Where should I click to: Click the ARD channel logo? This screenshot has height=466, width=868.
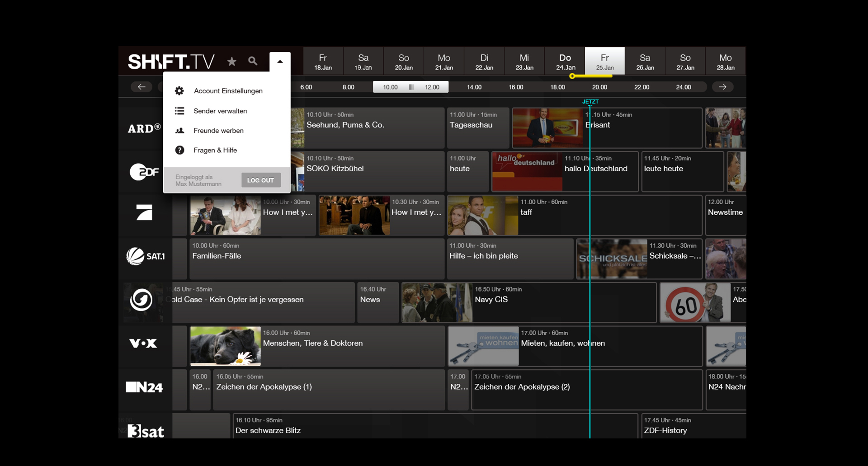click(x=144, y=128)
